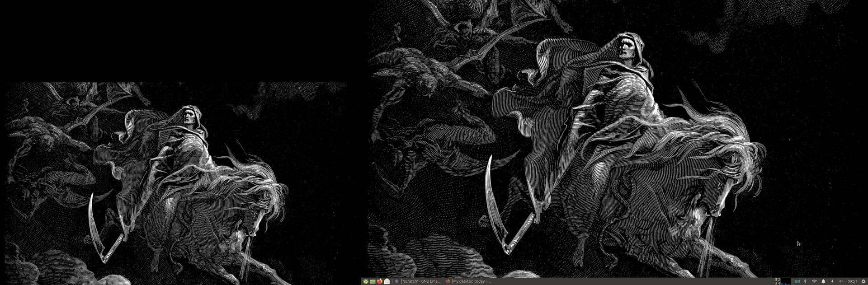
Task: Open the EN keyboard layout indicator
Action: tap(797, 281)
